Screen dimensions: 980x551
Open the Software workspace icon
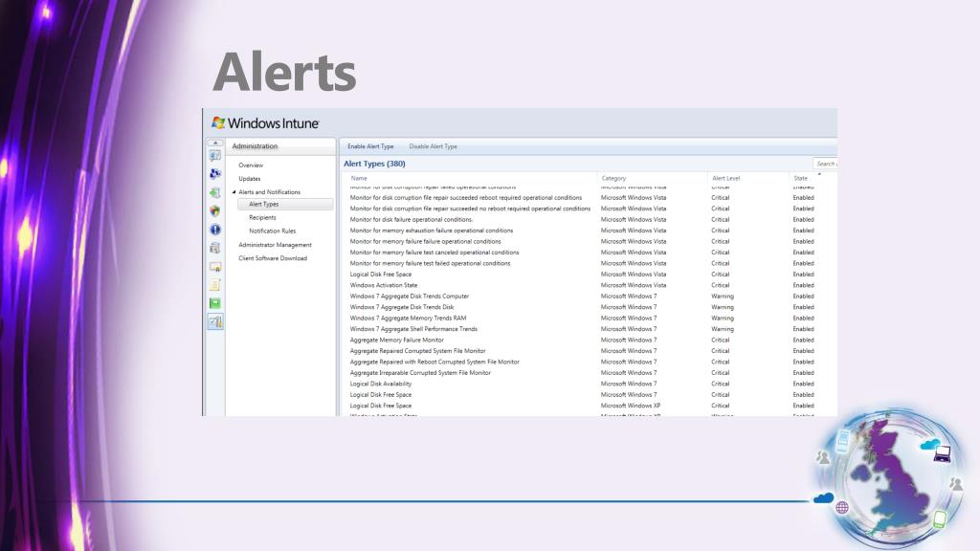215,248
